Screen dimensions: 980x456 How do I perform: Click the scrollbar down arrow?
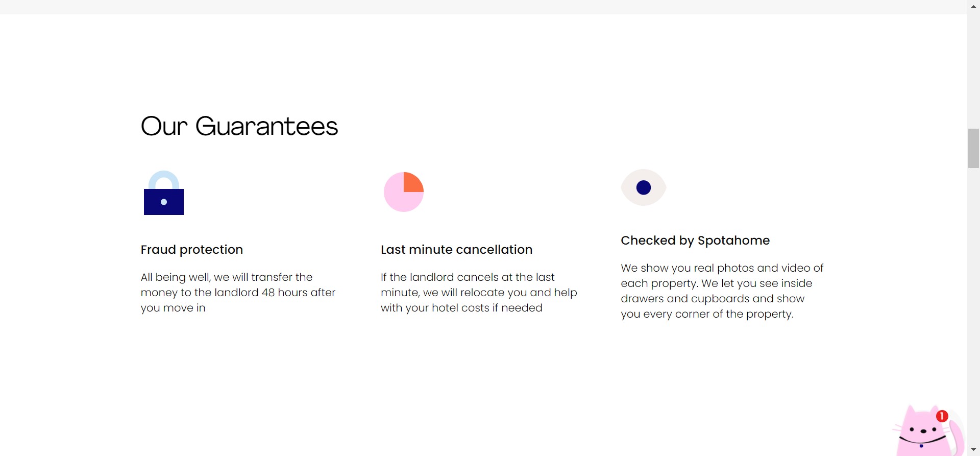tap(973, 449)
